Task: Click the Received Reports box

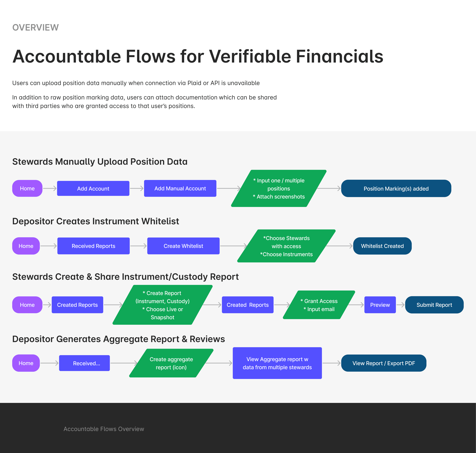Action: point(93,246)
